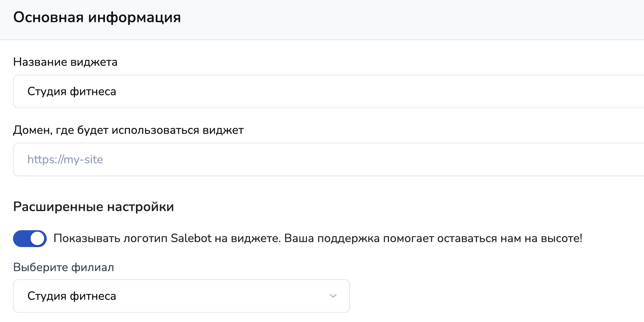Click "Студия фитнеса" text in the widget name field
This screenshot has height=322, width=644.
72,92
